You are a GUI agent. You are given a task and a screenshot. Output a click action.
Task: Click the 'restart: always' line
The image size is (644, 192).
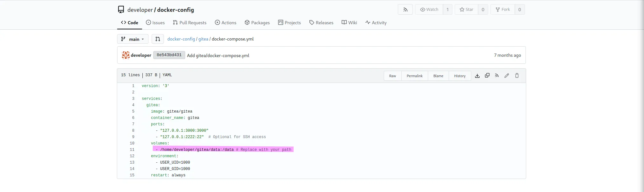(x=168, y=175)
